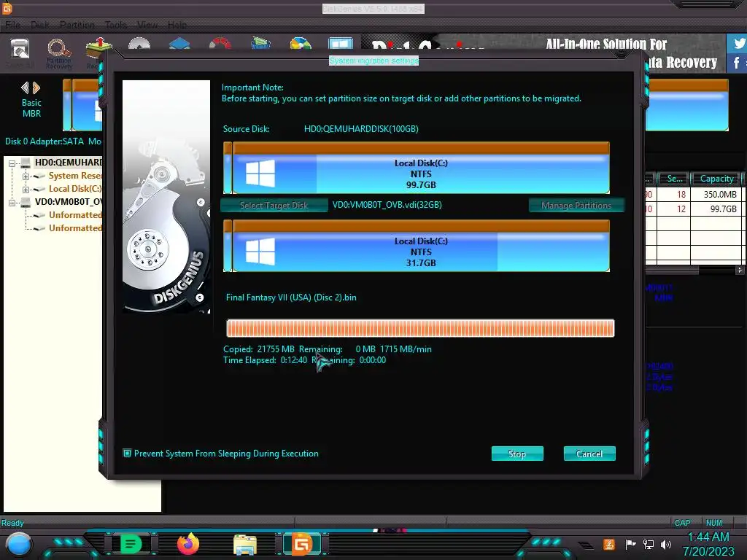
Task: Select VD0:VM0B0T tree item
Action: pos(69,202)
